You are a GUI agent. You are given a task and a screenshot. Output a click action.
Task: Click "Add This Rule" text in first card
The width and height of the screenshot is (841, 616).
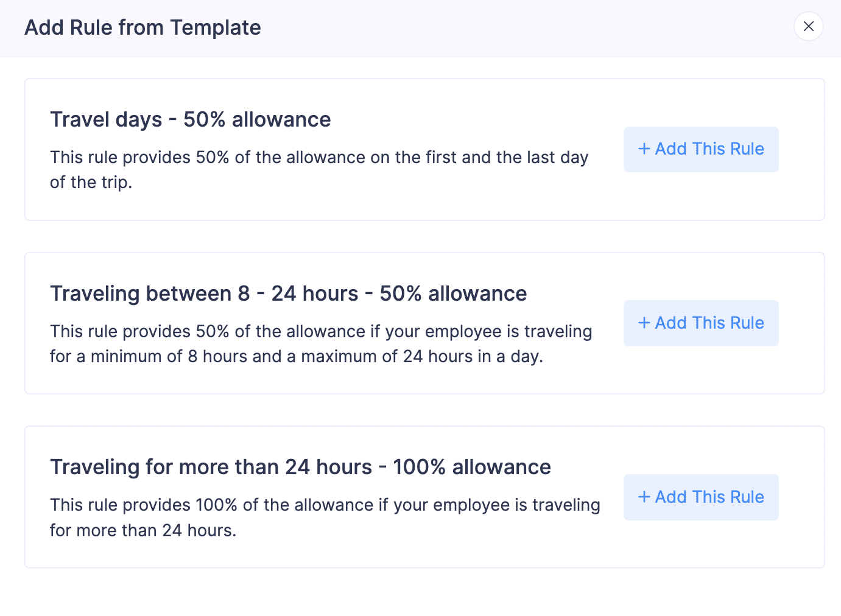click(709, 149)
